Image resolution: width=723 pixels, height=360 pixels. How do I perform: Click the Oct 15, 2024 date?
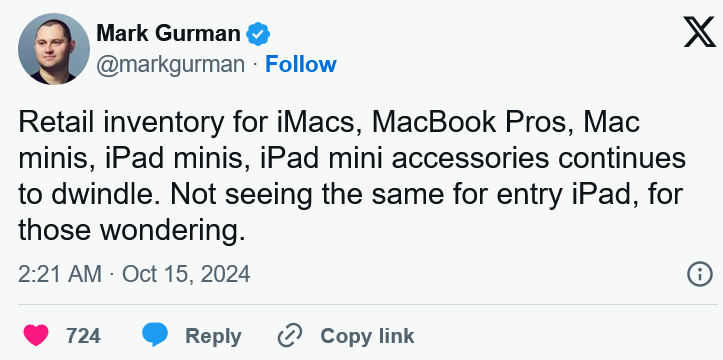coord(186,274)
